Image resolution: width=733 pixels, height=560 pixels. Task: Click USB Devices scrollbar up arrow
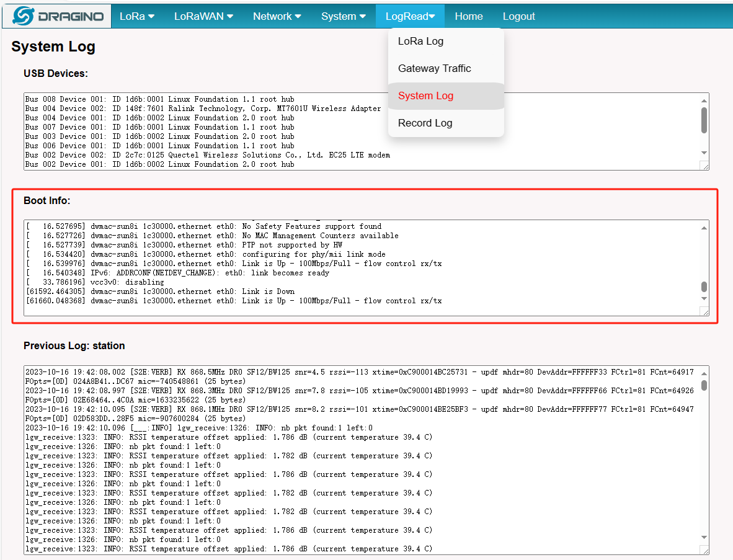click(x=704, y=100)
